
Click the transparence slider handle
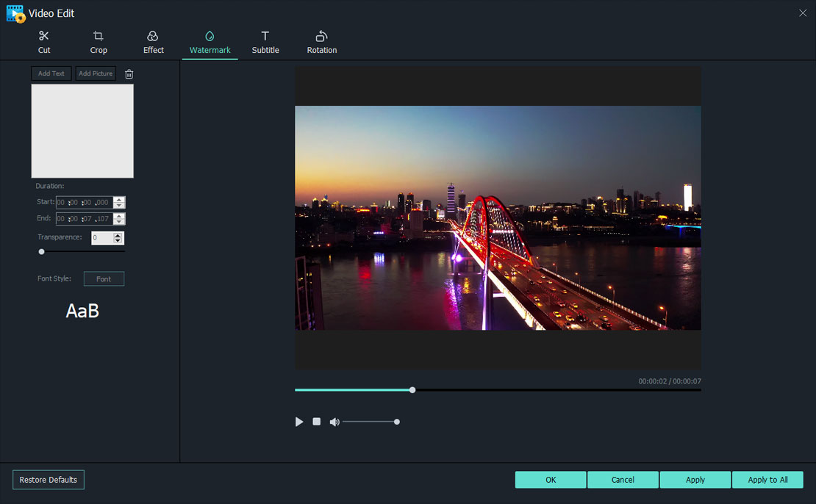(41, 251)
